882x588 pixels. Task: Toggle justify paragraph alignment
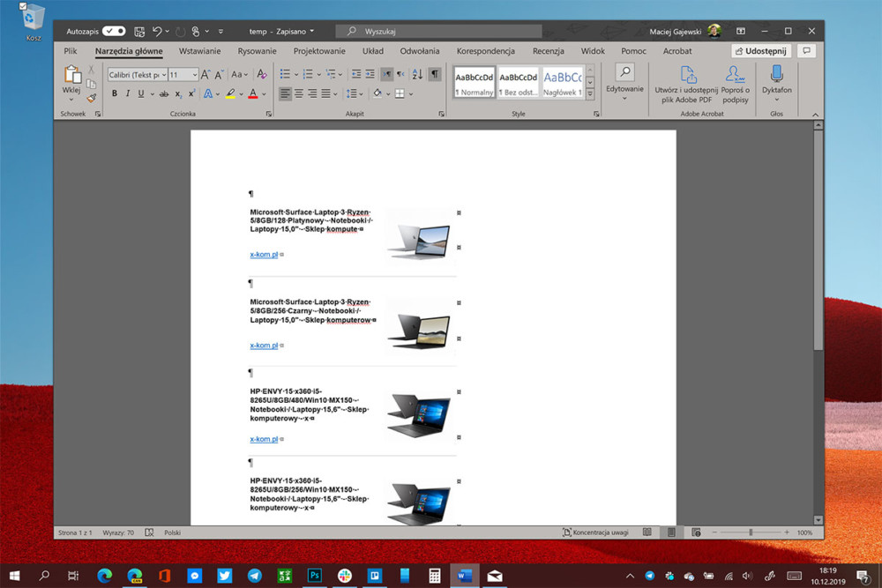[x=325, y=93]
